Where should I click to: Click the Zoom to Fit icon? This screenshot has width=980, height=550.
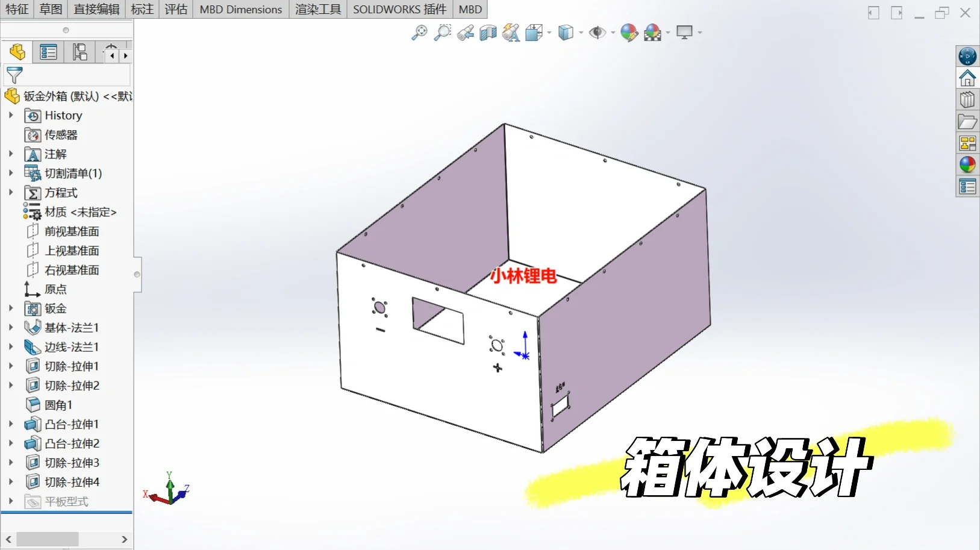pos(419,33)
